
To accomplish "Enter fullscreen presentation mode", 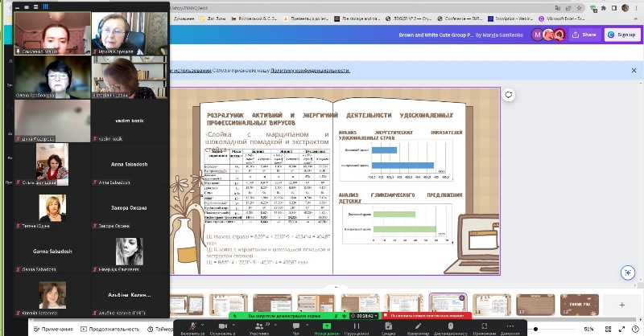I will click(x=621, y=329).
